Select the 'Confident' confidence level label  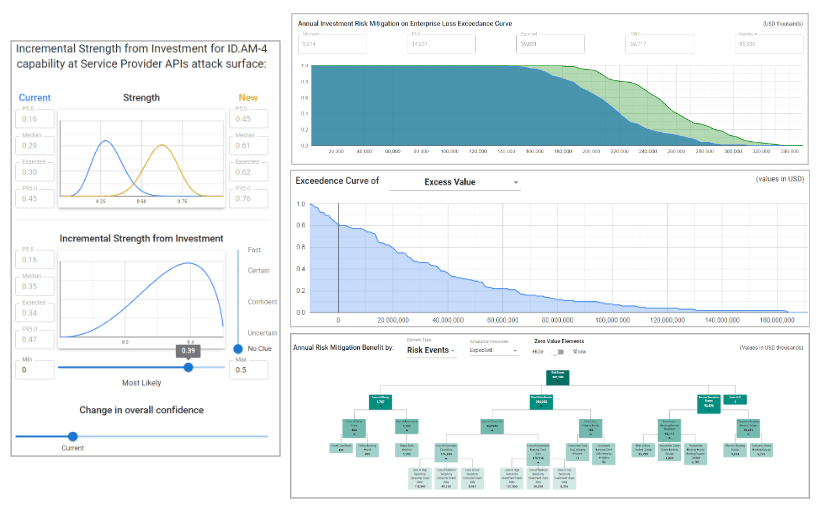coord(263,302)
